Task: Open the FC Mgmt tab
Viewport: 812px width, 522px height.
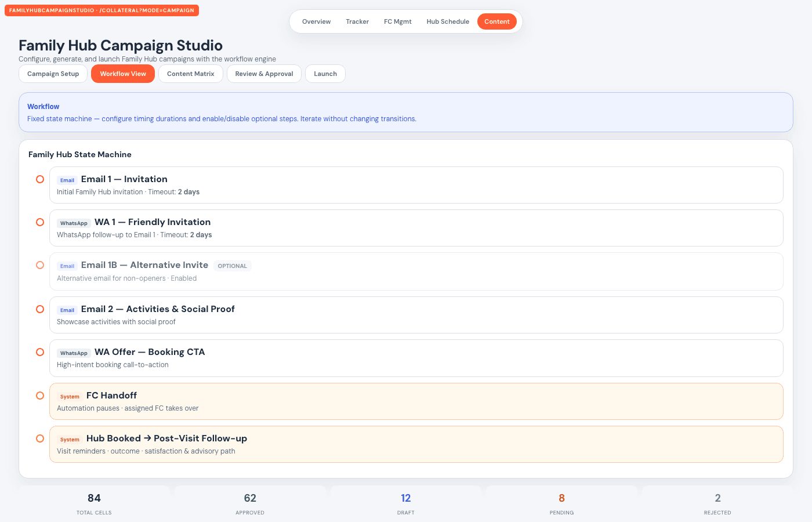Action: 398,21
